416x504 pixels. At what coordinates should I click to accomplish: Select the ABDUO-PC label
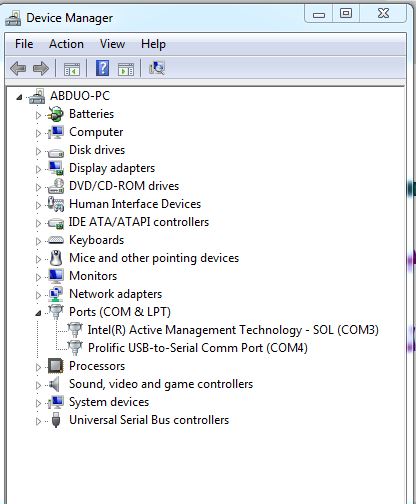80,96
